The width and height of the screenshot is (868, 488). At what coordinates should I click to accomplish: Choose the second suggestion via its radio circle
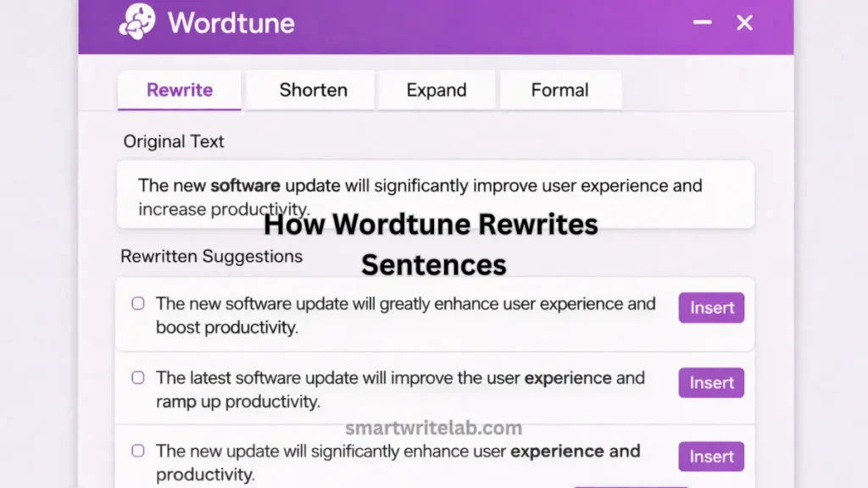139,377
